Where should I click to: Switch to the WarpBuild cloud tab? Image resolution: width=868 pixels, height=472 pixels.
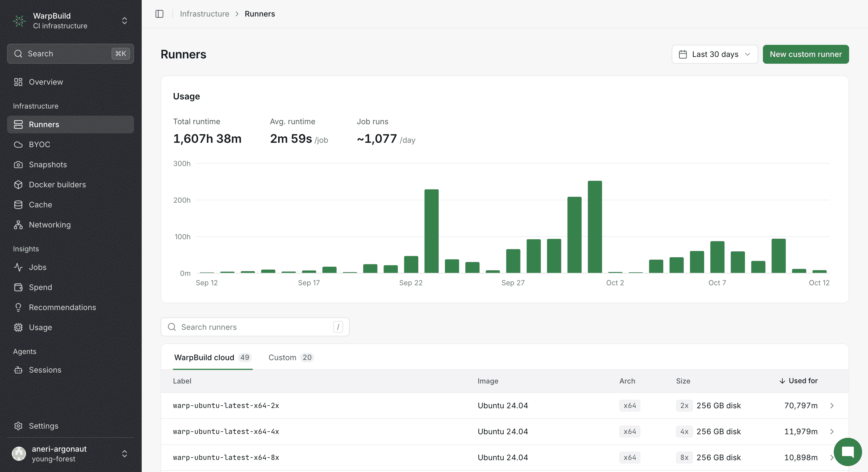coord(213,357)
